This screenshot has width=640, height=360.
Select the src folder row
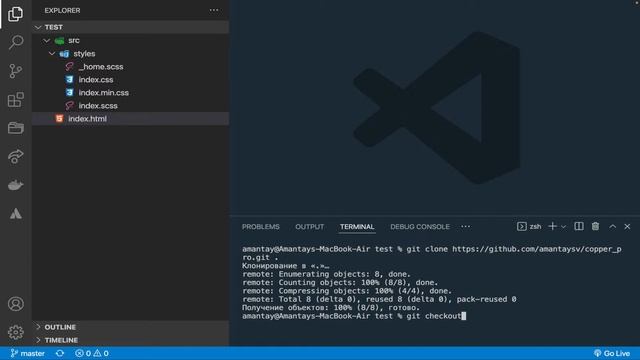click(x=131, y=40)
